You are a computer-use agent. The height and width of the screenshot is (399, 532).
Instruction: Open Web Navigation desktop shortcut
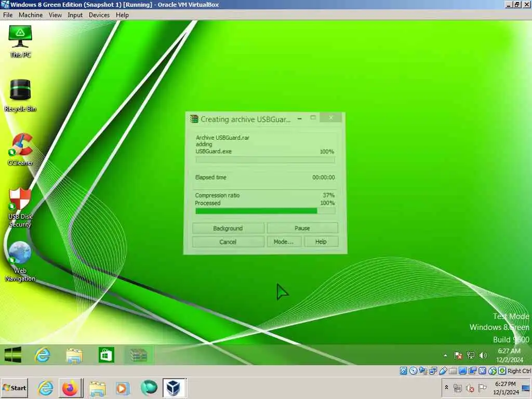20,261
